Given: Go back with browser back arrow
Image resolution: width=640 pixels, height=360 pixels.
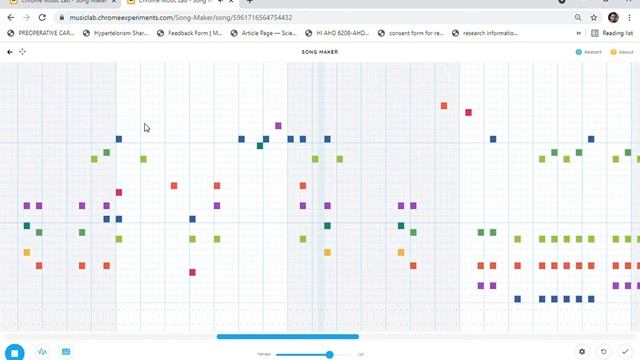Looking at the screenshot, I should 11,18.
